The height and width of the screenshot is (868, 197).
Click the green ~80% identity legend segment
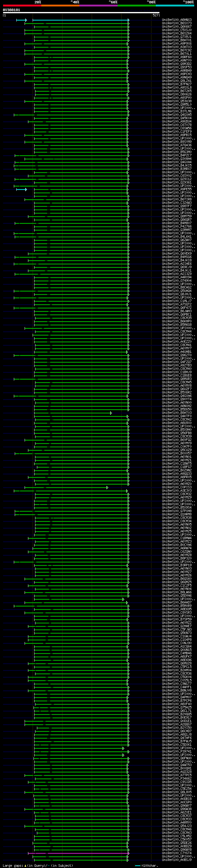137,6
